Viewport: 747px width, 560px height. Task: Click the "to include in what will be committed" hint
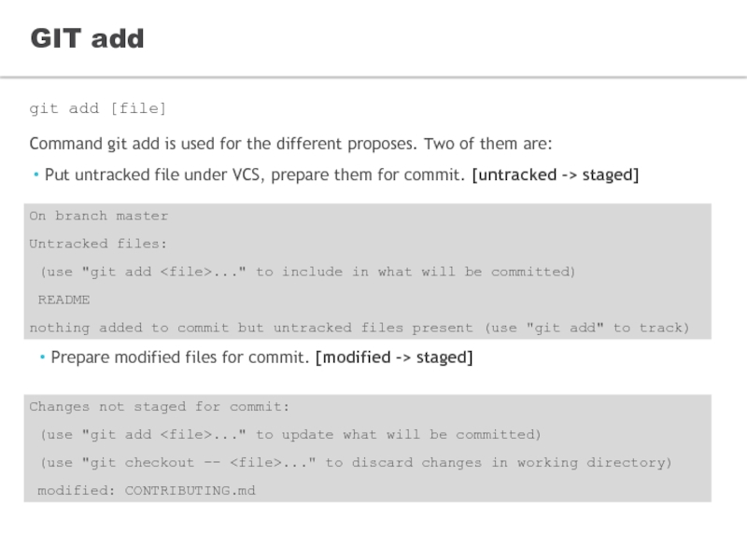point(416,272)
